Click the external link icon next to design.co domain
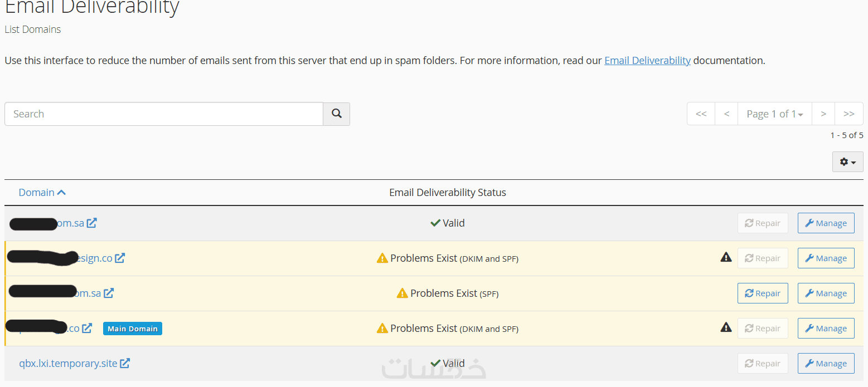 120,258
